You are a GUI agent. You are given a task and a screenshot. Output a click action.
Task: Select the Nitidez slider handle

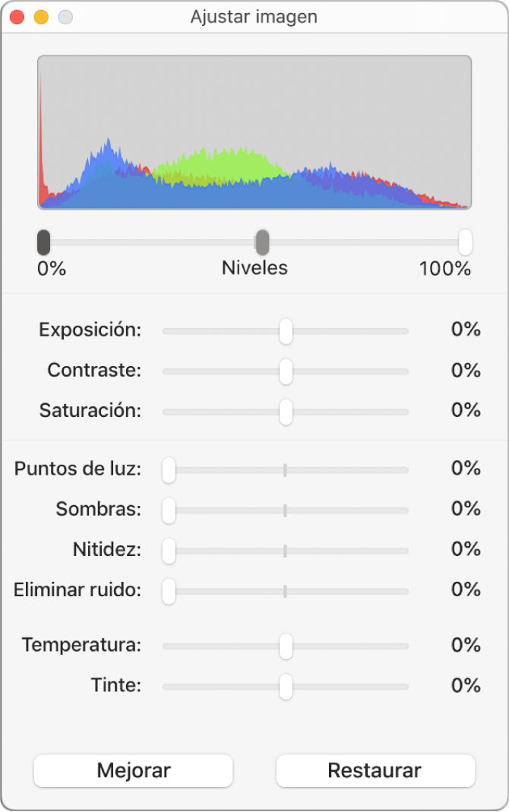tap(169, 550)
